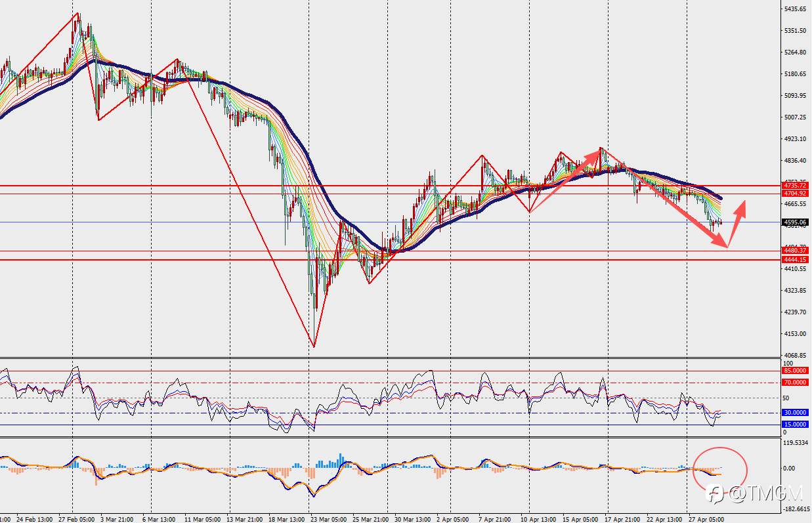Click the oscillator scale value 50
Viewport: 812px width, 523px height.
click(x=786, y=398)
